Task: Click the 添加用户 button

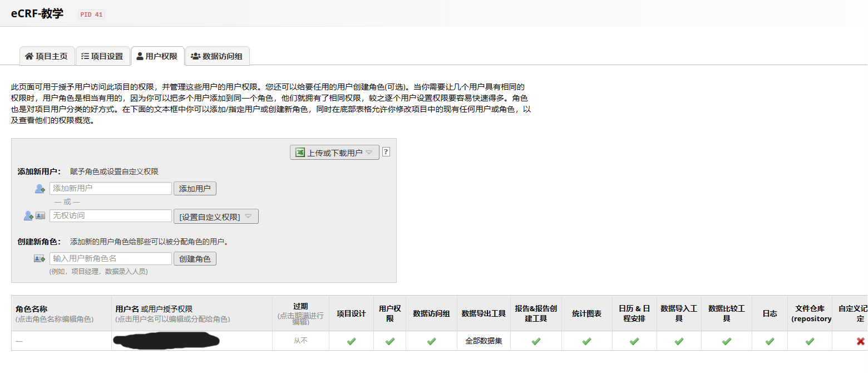Action: tap(195, 188)
